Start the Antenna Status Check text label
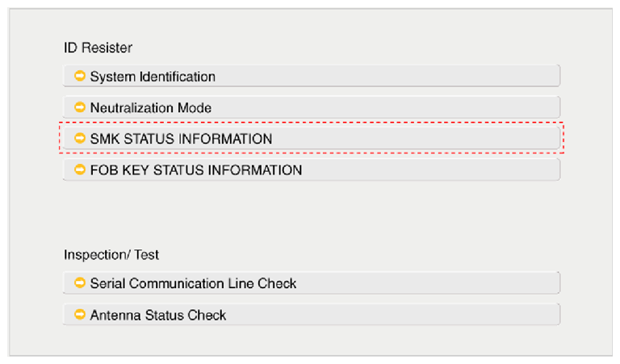620x364 pixels. point(158,315)
